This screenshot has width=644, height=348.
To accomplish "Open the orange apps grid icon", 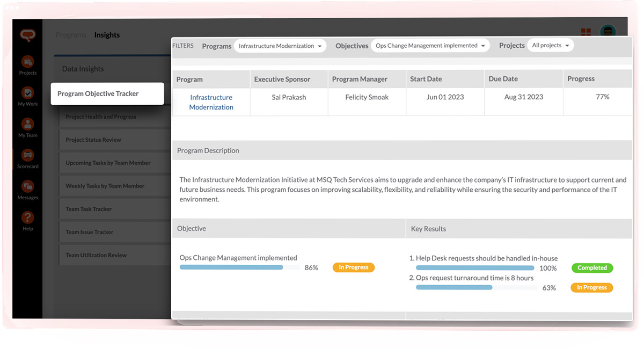I will click(x=586, y=33).
